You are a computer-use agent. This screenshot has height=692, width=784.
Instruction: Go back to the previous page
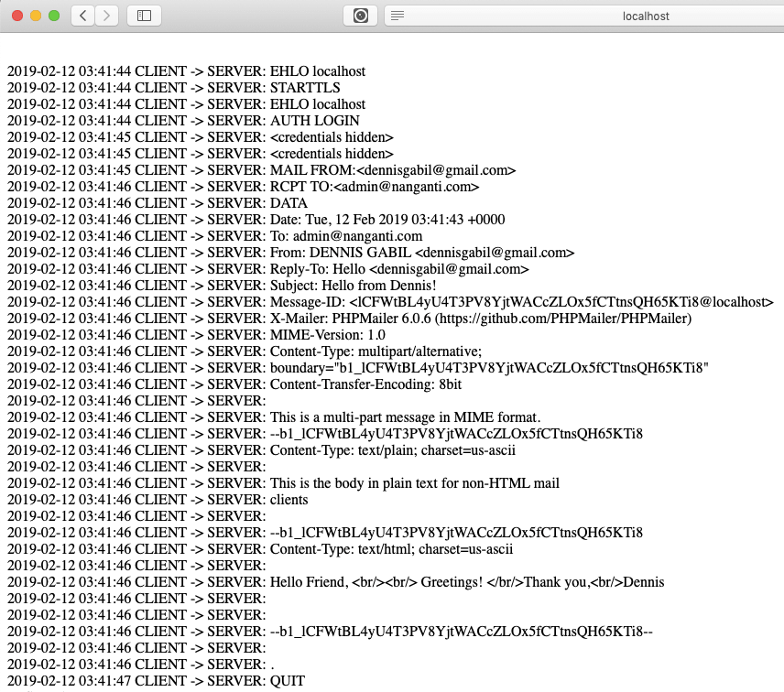(x=82, y=16)
